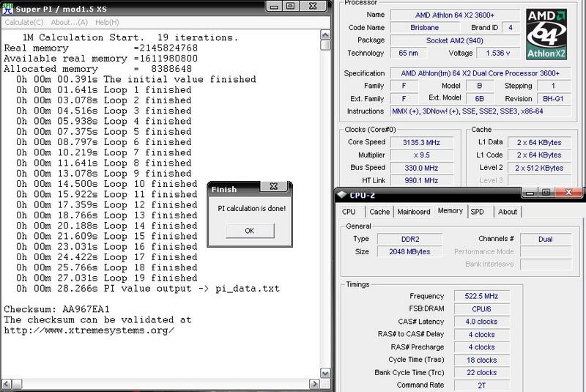Viewport: 586px width, 392px height.
Task: Click the Super PI scrollbar up arrow
Action: point(326,34)
